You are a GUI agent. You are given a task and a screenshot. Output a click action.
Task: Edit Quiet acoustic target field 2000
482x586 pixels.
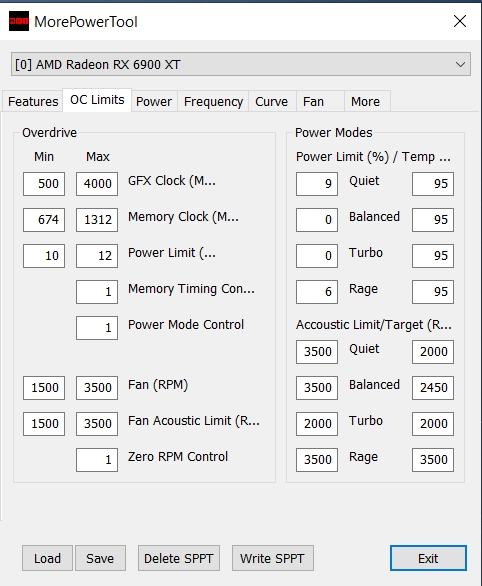click(433, 352)
